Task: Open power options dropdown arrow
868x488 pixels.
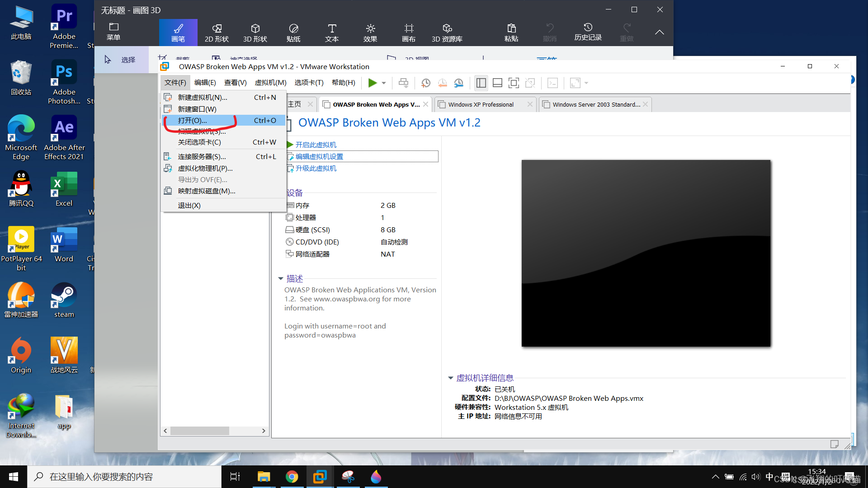Action: 384,83
